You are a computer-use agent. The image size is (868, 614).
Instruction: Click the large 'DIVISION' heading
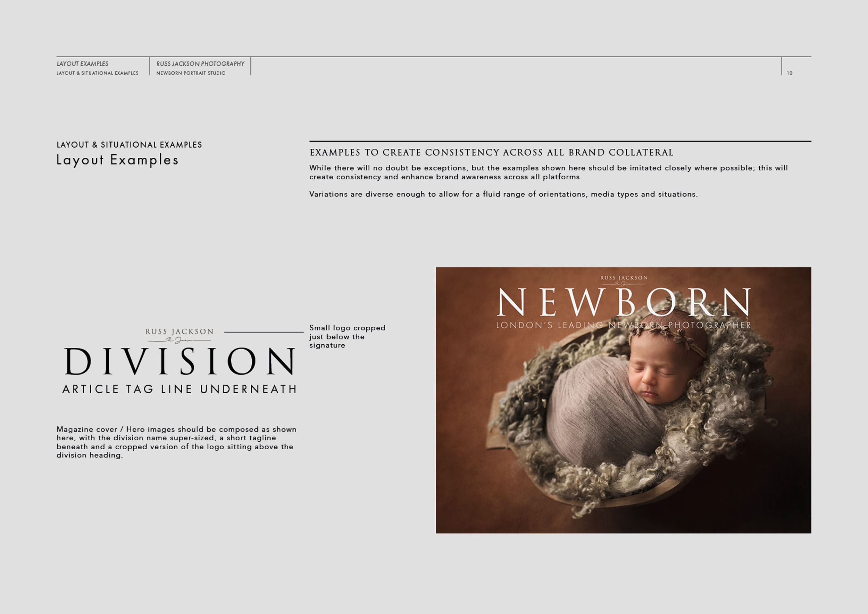[x=180, y=361]
